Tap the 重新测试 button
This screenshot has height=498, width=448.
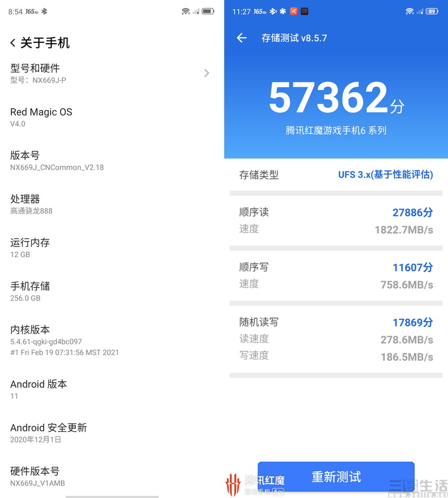(x=336, y=476)
